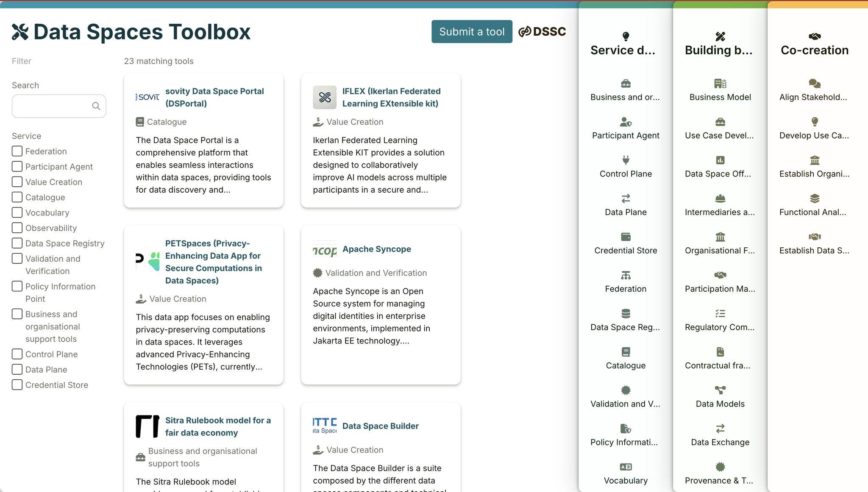Click the Apache Syncope logo thumbnail
Image resolution: width=868 pixels, height=492 pixels.
(325, 249)
